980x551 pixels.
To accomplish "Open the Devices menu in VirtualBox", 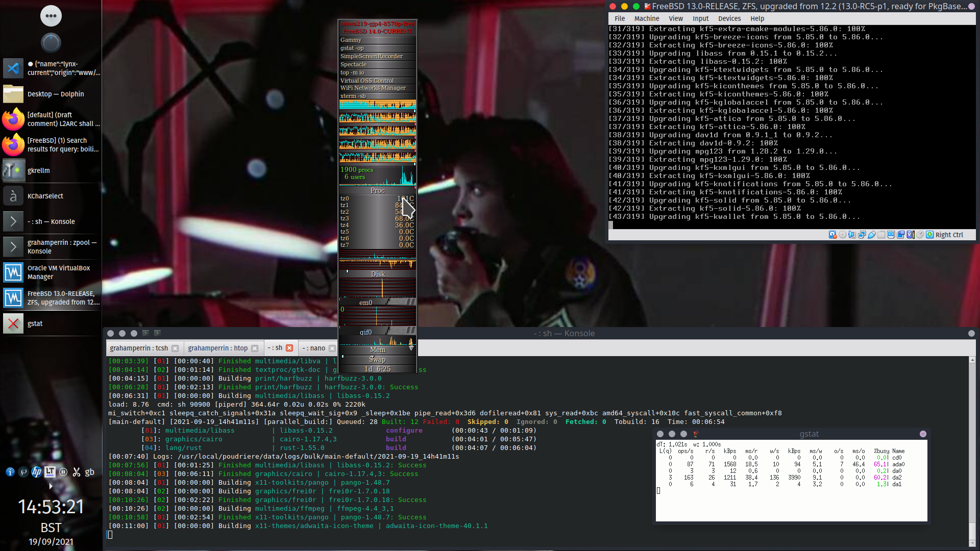I will [729, 18].
